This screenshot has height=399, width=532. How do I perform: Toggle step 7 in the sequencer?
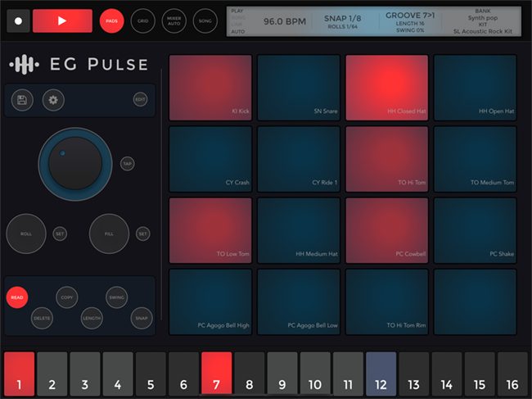216,374
